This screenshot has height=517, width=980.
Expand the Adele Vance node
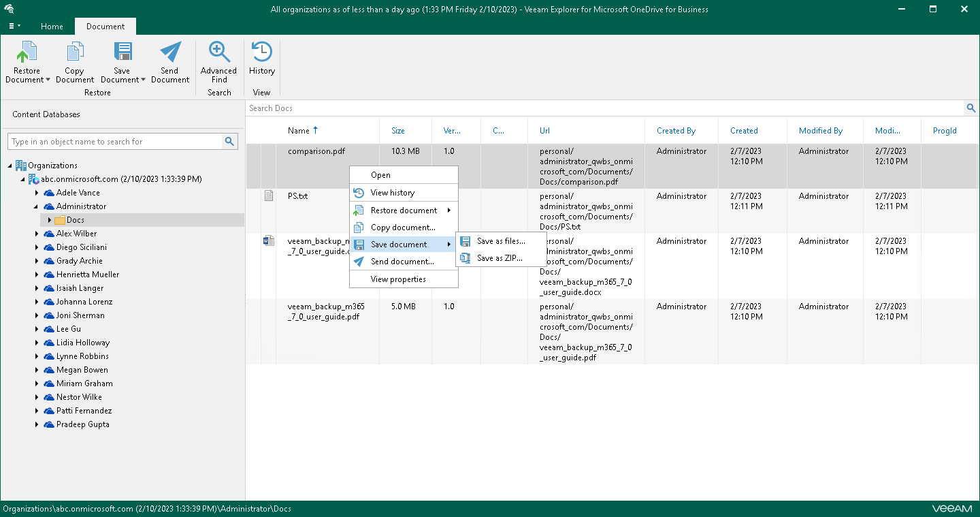[x=37, y=193]
